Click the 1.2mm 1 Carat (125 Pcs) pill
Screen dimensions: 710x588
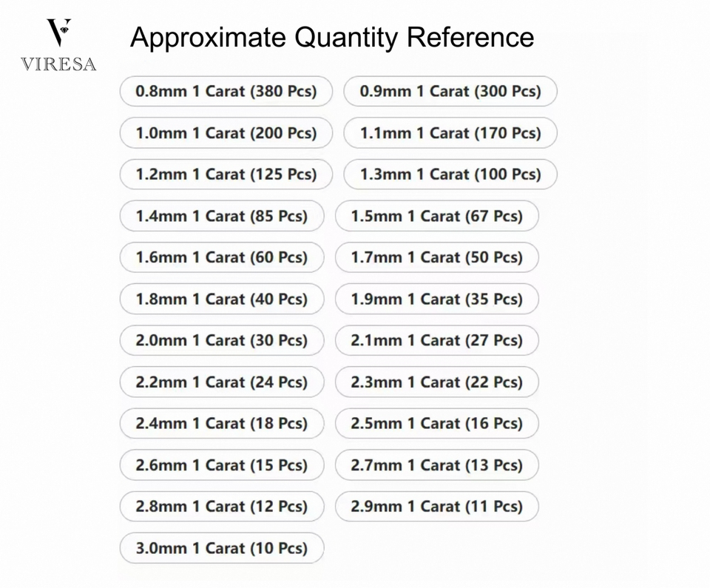[226, 175]
